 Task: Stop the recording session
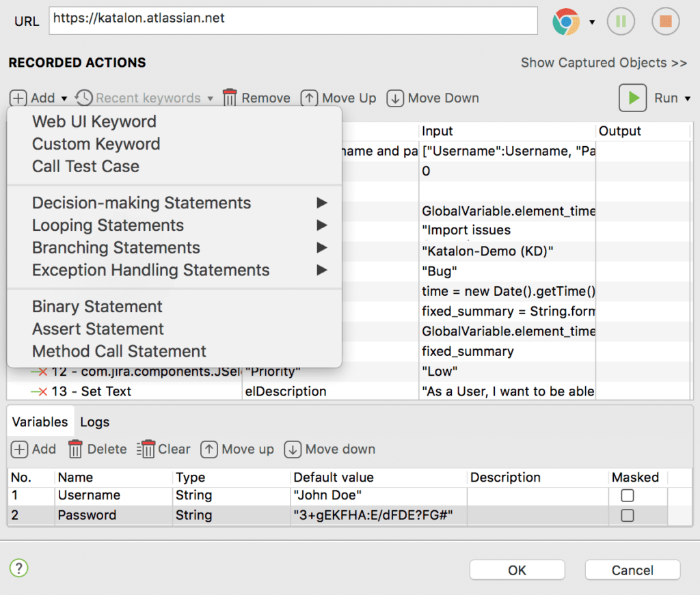click(x=664, y=21)
